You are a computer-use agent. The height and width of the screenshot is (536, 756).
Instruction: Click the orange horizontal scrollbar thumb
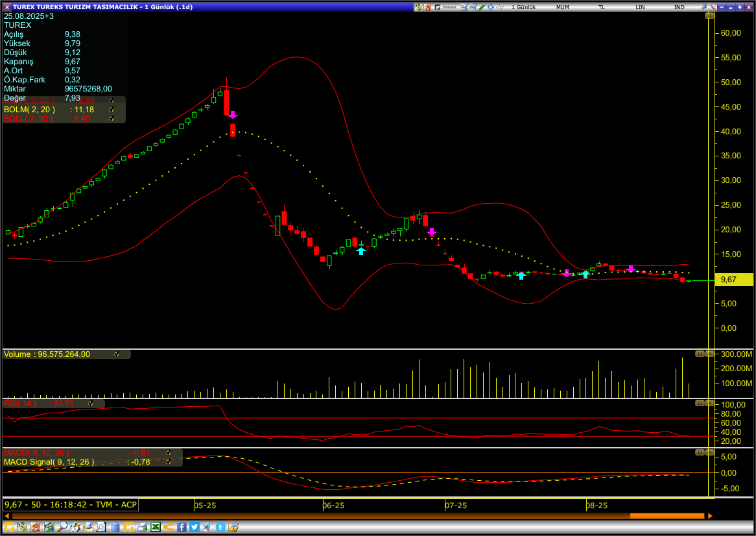pos(667,516)
